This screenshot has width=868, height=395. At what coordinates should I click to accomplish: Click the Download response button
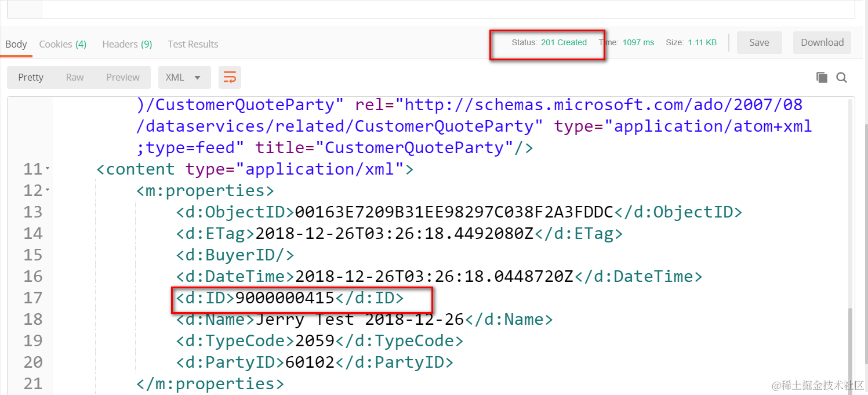pos(822,42)
